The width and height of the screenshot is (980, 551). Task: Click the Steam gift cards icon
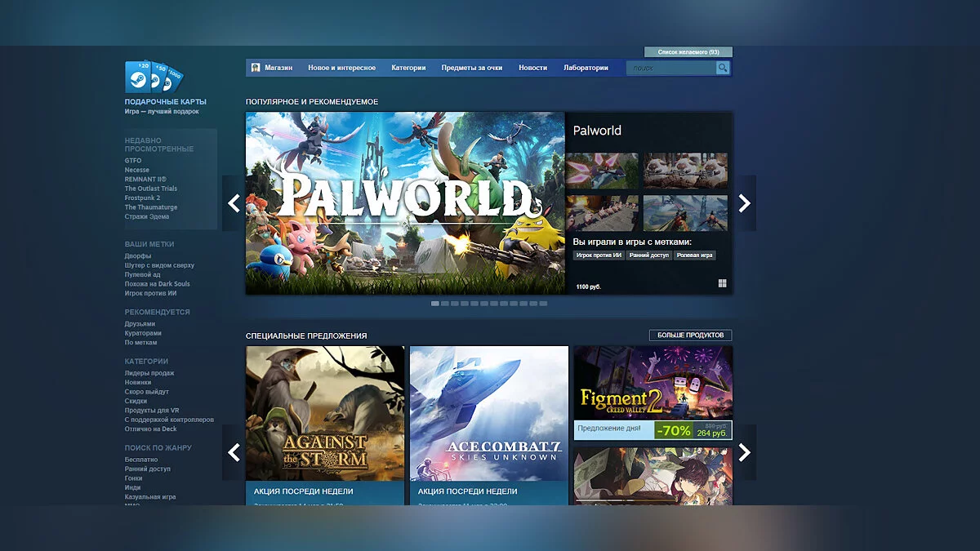pyautogui.click(x=153, y=77)
